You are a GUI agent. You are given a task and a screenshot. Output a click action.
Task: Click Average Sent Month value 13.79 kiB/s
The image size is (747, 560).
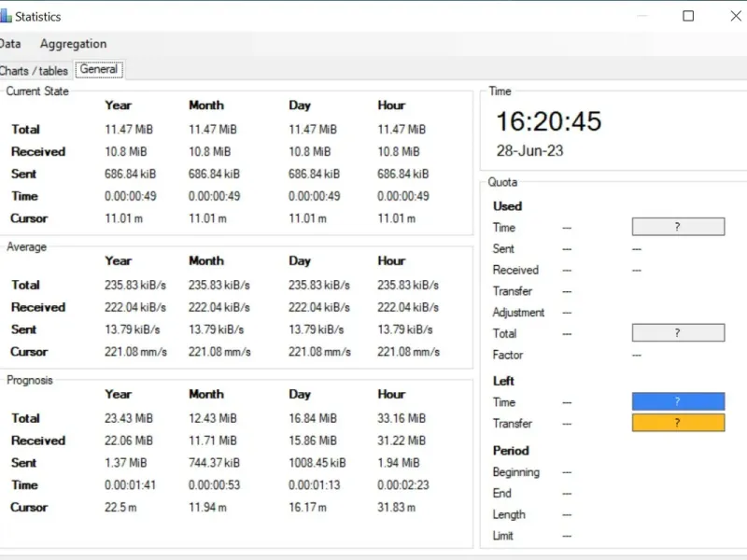pos(216,329)
